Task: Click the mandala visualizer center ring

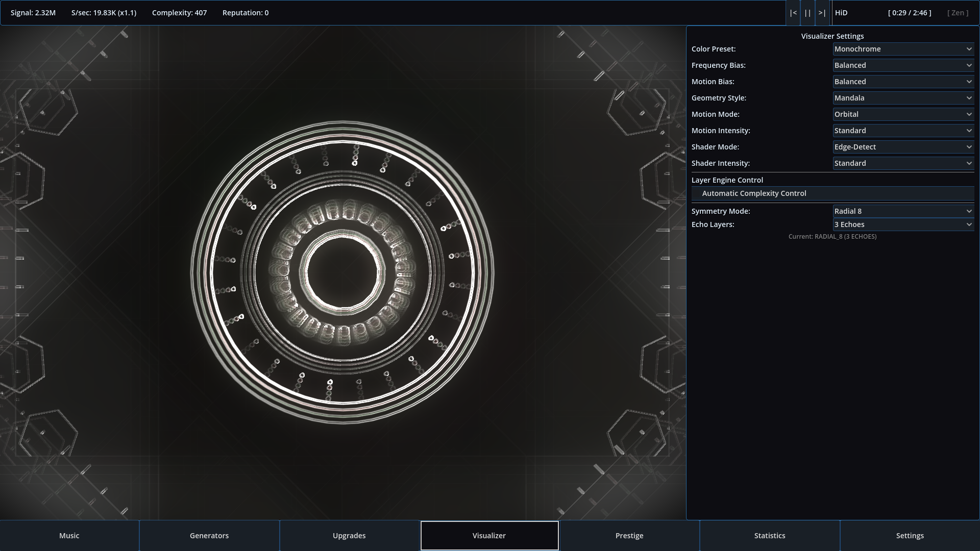Action: (x=343, y=272)
